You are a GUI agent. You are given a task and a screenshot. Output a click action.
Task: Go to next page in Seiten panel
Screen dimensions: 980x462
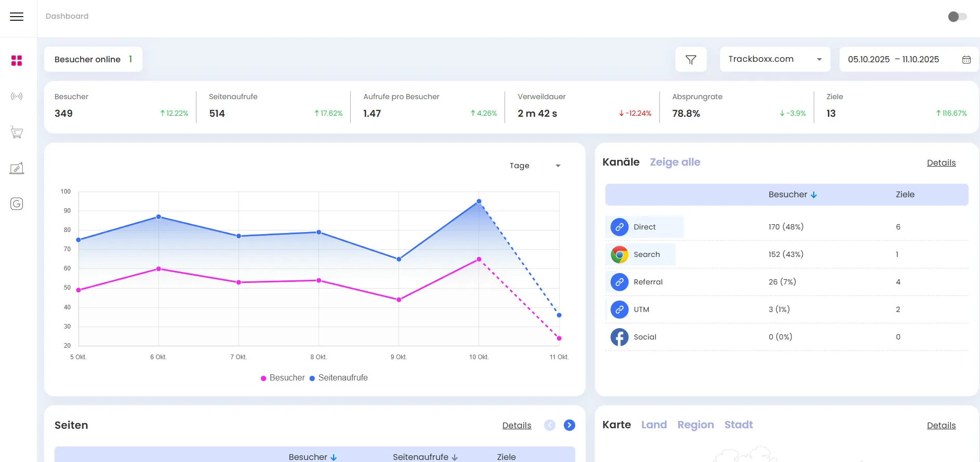570,425
